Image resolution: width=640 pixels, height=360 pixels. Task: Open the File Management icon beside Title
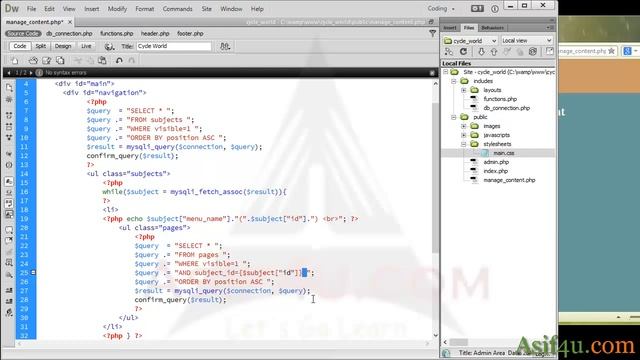(x=225, y=47)
